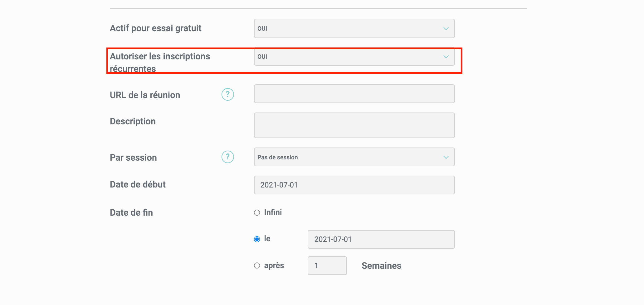Select the 'le' end date radio button

[257, 239]
